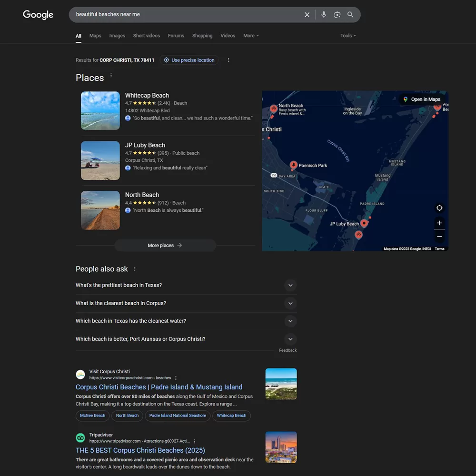The image size is (476, 476).
Task: Click the Tripadvisor owl favicon
Action: click(x=80, y=438)
